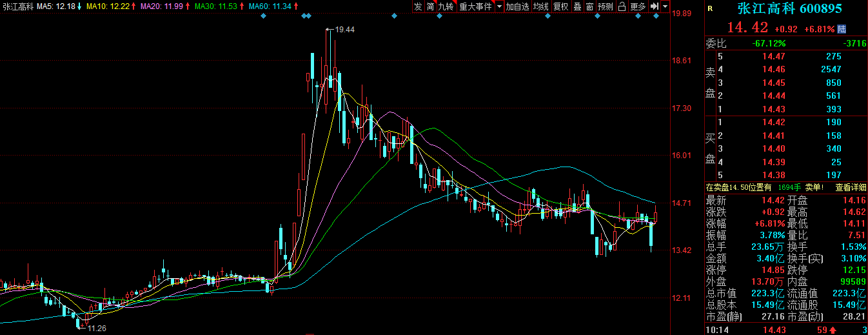
Task: Open dropdown arrow at toolbar far right
Action: (x=665, y=6)
